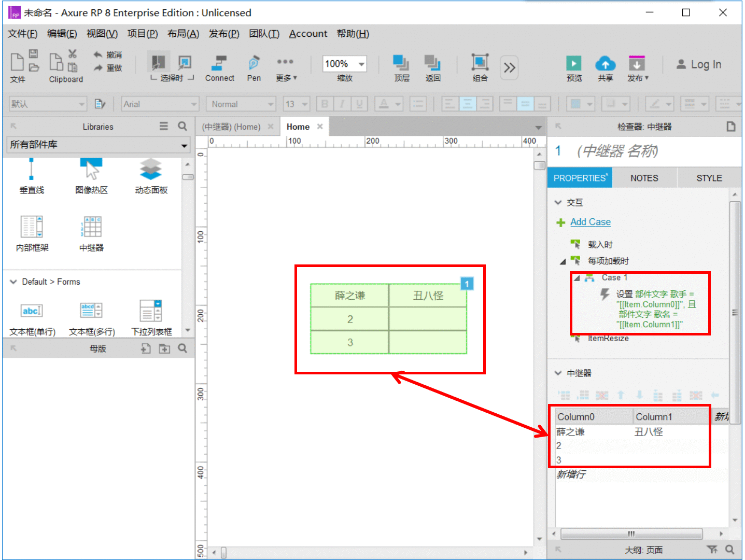Screen dimensions: 745x560
Task: Toggle italic formatting
Action: point(342,104)
